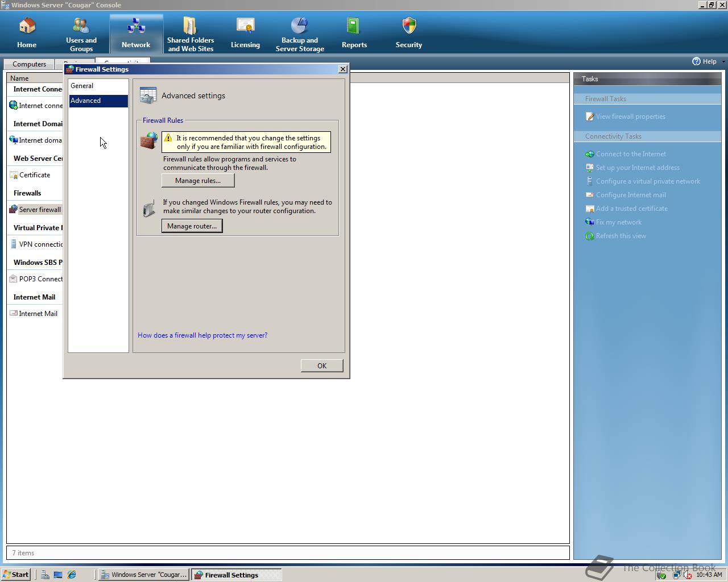Click the taskbar clock

pos(709,575)
